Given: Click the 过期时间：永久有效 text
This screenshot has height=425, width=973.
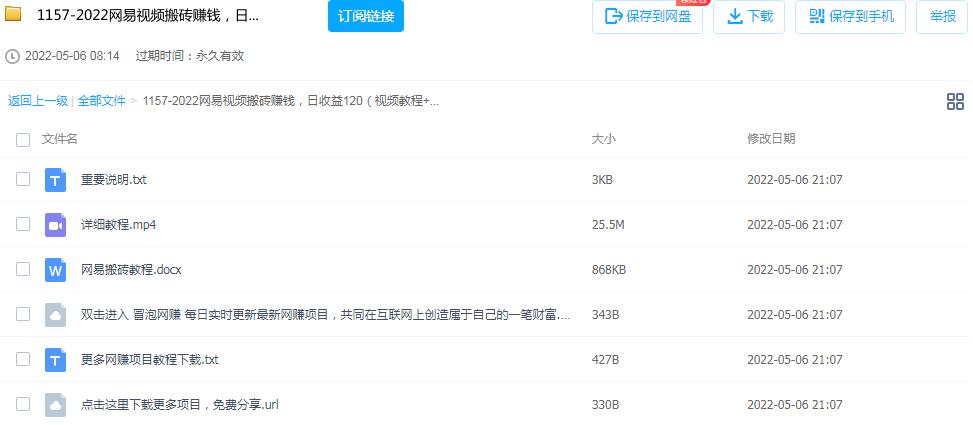Looking at the screenshot, I should [190, 56].
